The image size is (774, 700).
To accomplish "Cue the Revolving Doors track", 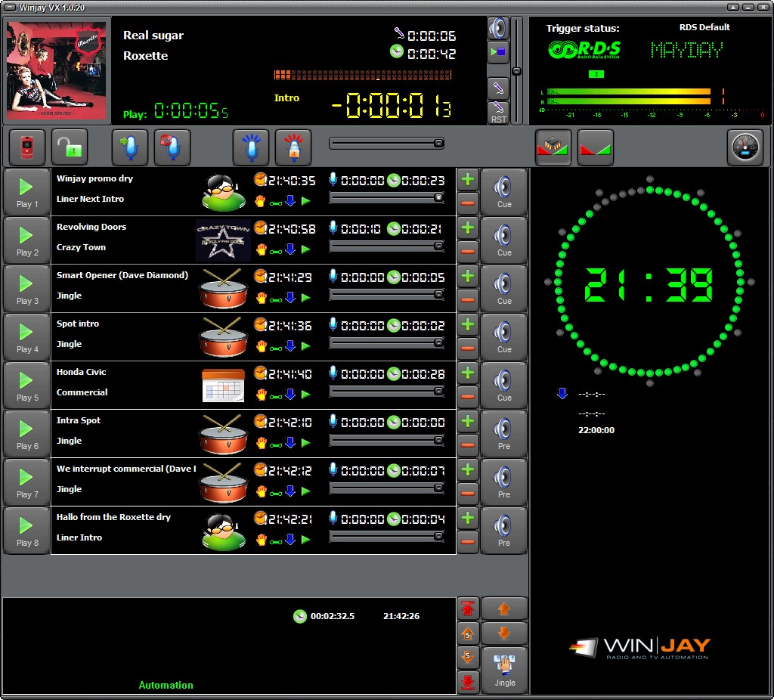I will [x=503, y=240].
